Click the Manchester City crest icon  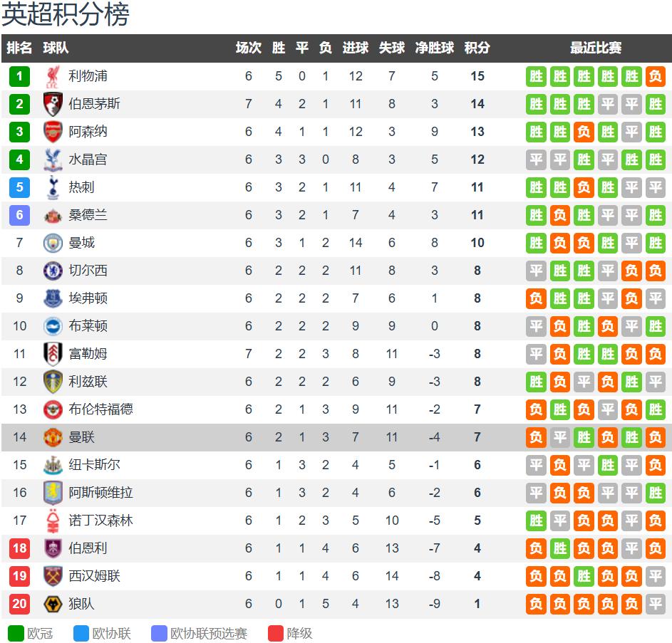(x=53, y=243)
